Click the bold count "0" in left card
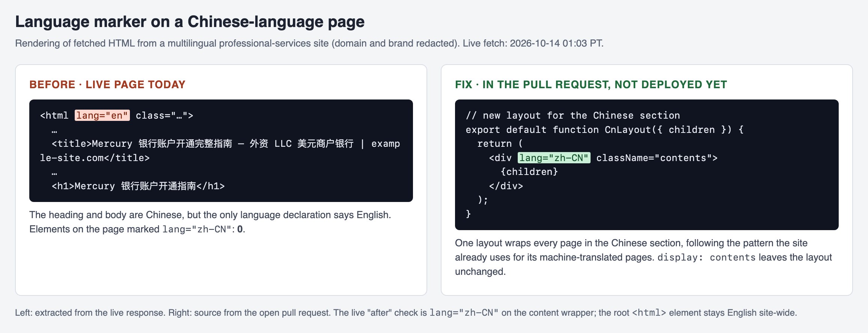Screen dimensions: 868x333 pos(240,229)
